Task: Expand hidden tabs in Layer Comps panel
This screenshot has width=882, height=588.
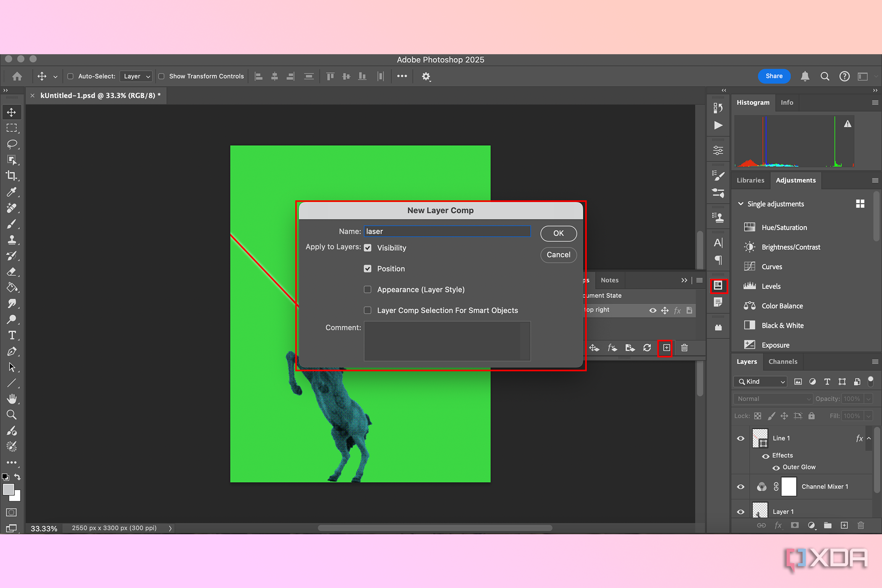Action: click(x=684, y=280)
